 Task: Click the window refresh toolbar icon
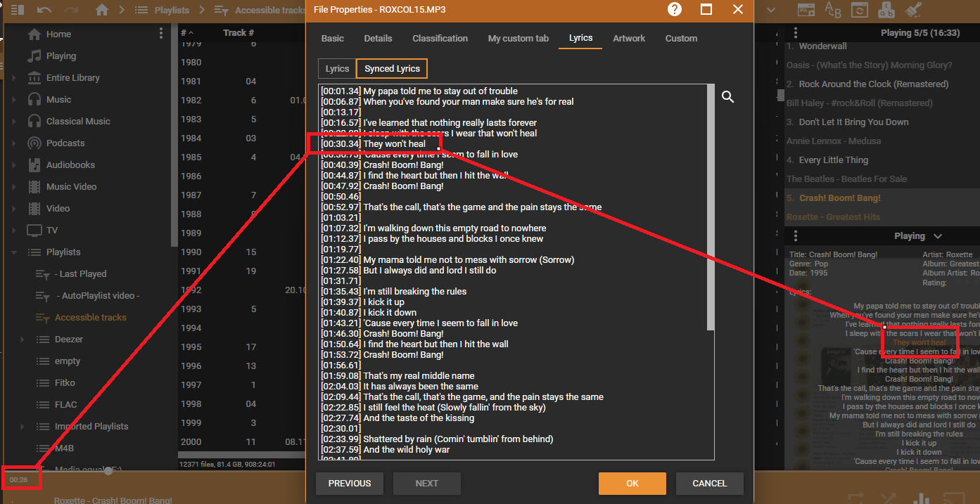[x=859, y=10]
